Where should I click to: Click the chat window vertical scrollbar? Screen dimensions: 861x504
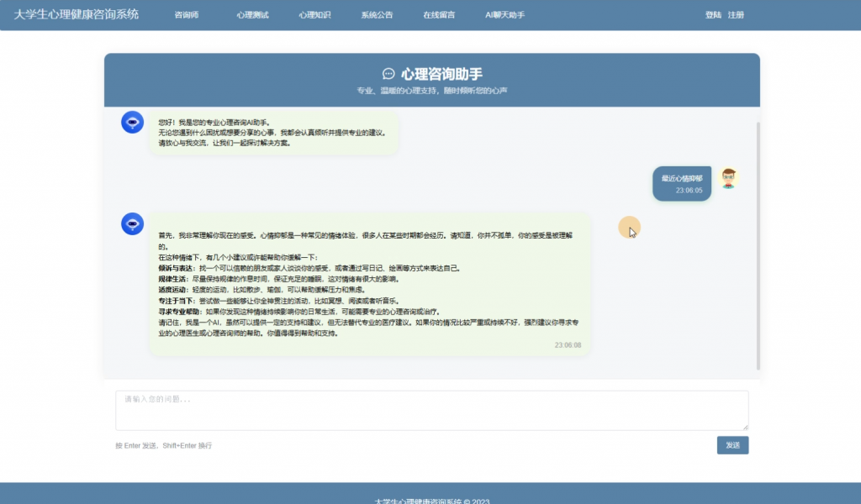click(758, 245)
